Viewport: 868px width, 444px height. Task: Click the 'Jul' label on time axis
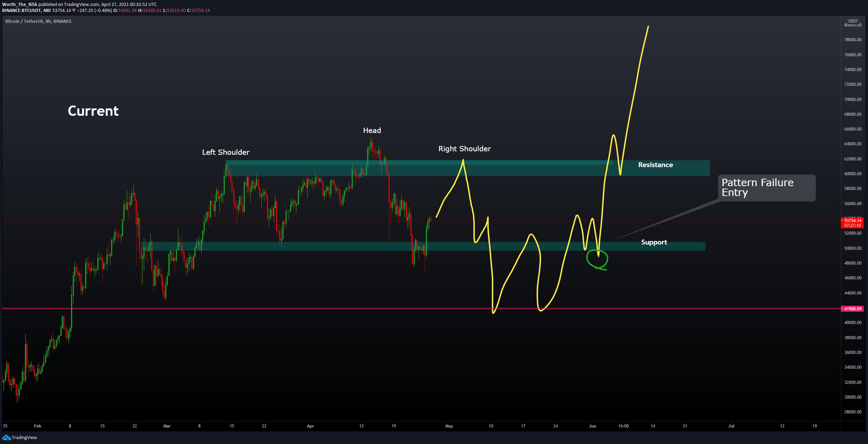[731, 426]
